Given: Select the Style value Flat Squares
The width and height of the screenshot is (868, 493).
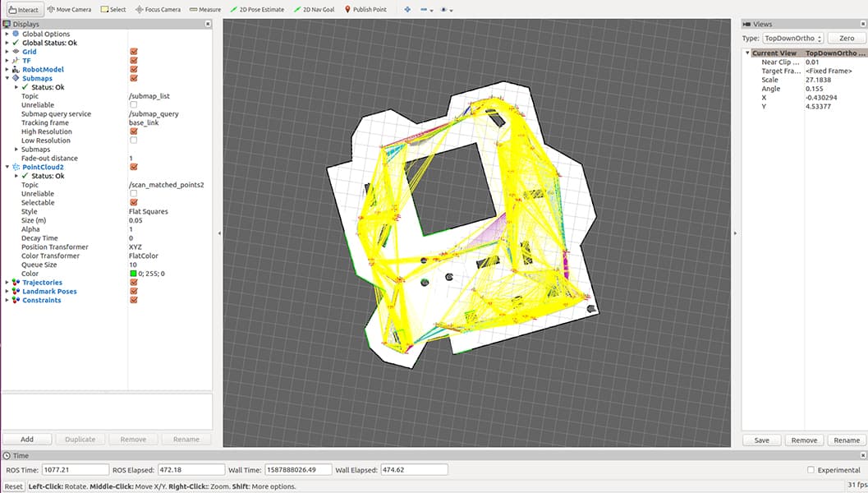Looking at the screenshot, I should pos(148,211).
